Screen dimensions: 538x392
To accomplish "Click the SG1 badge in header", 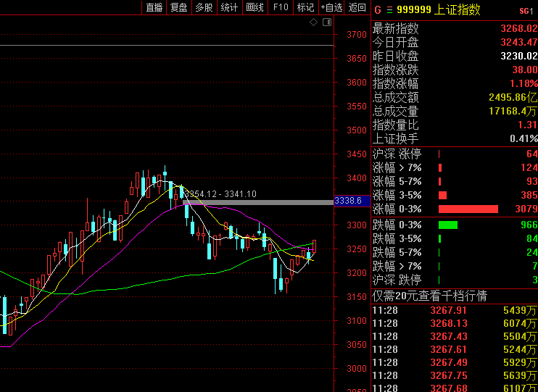I will tap(526, 11).
